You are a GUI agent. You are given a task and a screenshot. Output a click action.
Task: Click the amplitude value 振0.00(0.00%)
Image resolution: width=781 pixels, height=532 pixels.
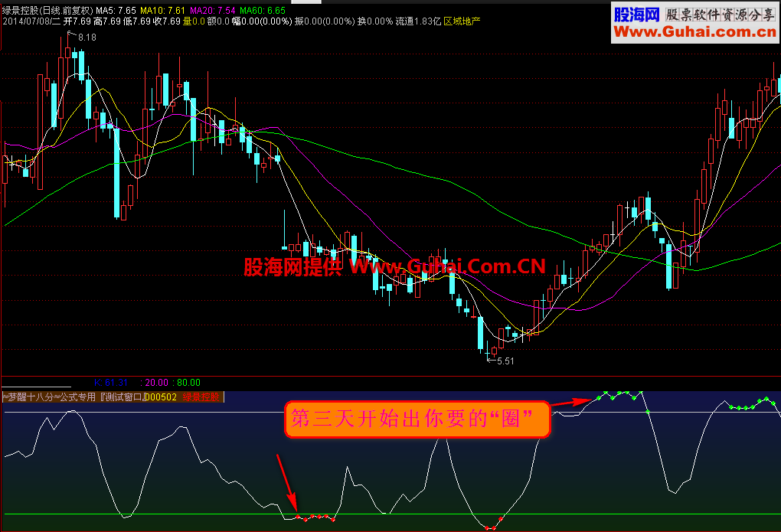coord(325,21)
